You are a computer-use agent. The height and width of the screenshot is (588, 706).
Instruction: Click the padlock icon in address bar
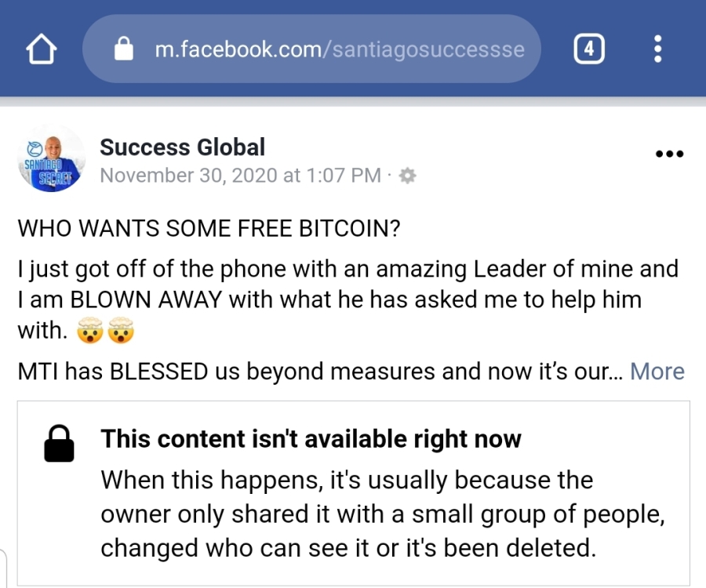[124, 51]
